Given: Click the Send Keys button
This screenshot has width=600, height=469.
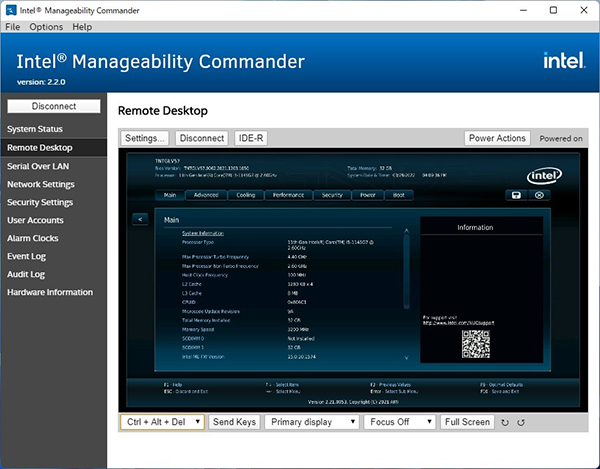Looking at the screenshot, I should (x=234, y=422).
